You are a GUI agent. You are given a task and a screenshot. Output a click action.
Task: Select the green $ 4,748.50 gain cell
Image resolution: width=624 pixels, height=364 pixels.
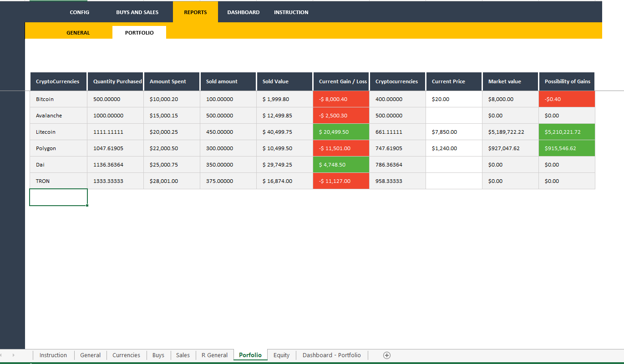tap(341, 165)
